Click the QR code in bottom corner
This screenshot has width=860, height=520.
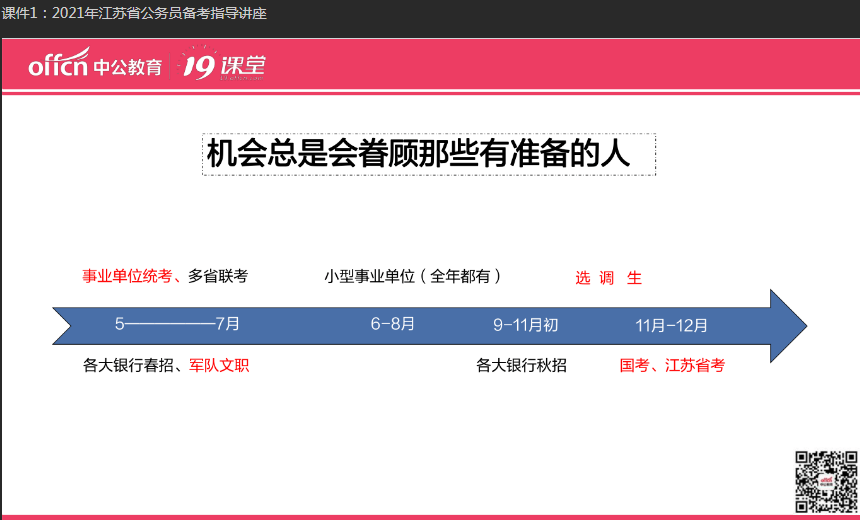(x=827, y=482)
